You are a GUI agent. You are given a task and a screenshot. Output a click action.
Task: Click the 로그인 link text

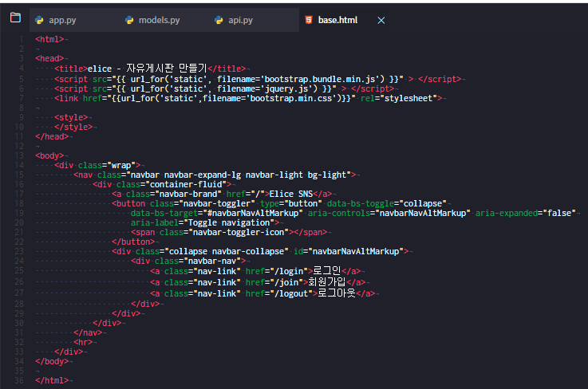coord(327,271)
